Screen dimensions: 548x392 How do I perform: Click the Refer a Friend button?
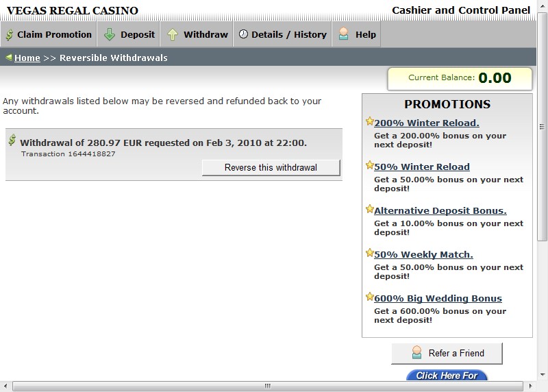point(447,354)
